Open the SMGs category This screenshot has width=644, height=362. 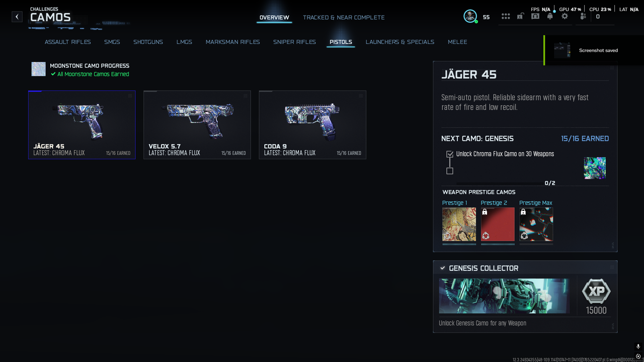pos(112,42)
